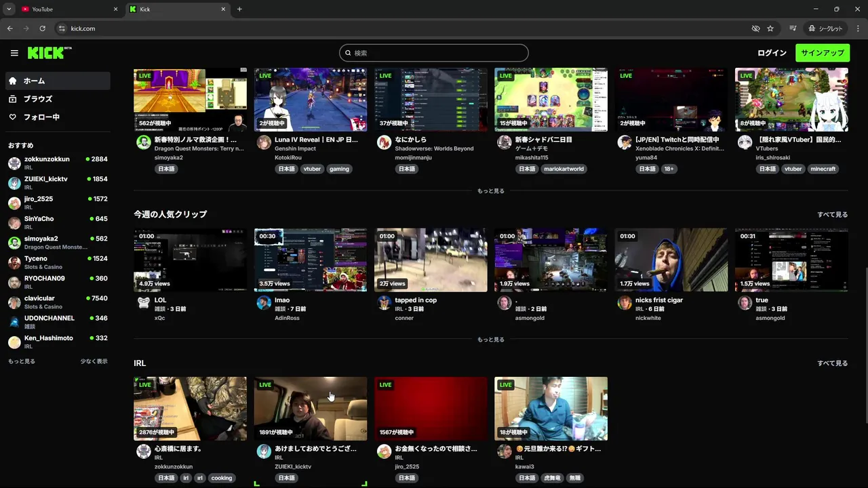868x488 pixels.
Task: Expand live streams with もっと見る above the clips section
Action: point(490,191)
